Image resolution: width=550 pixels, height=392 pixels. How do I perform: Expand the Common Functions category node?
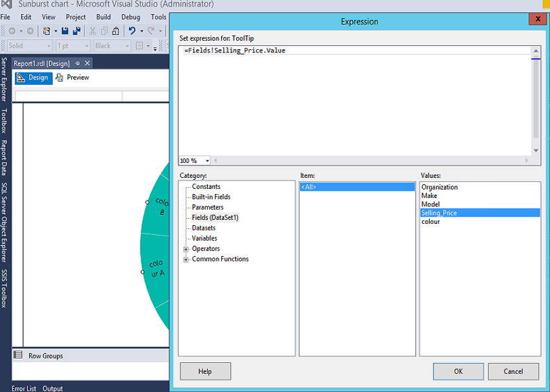186,260
